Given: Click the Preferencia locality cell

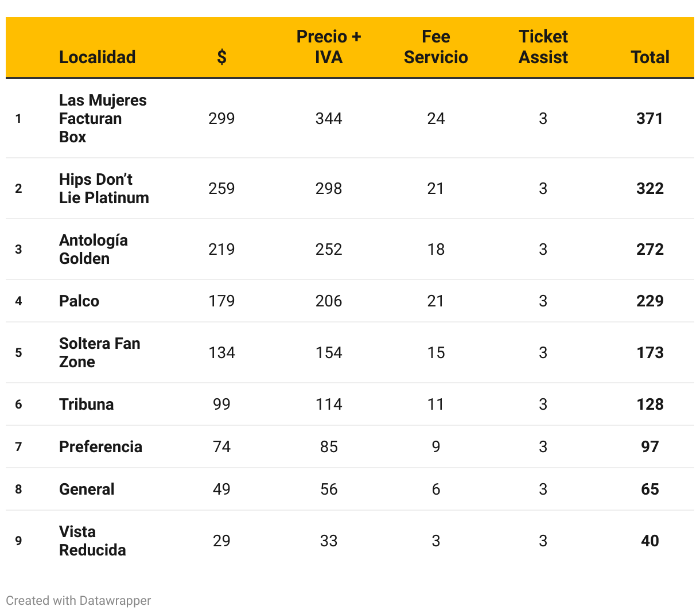Looking at the screenshot, I should (x=100, y=446).
